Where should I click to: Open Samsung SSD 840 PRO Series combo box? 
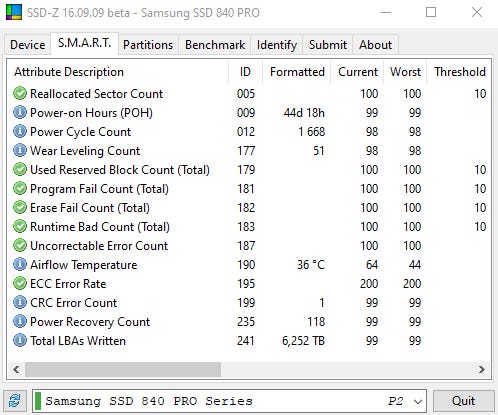pos(229,401)
